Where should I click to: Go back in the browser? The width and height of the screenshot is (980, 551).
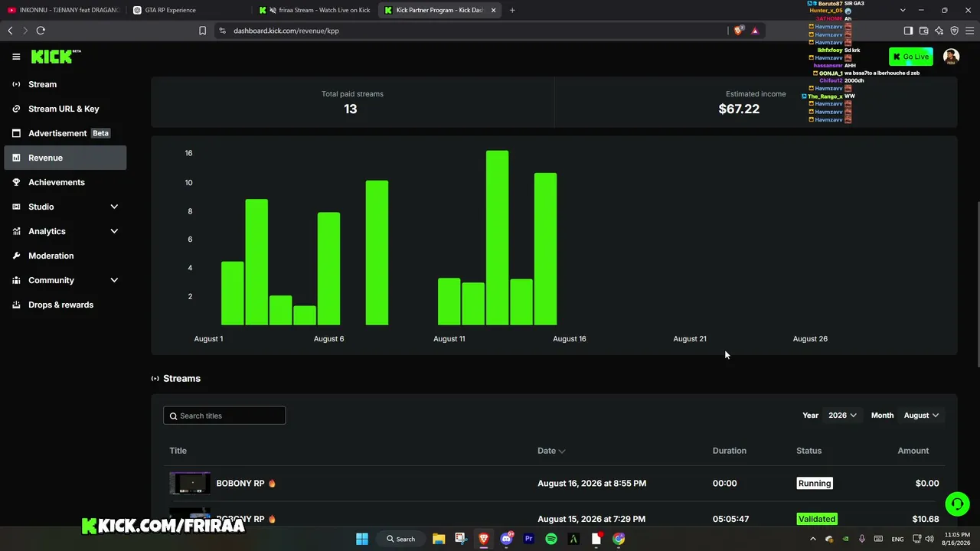click(10, 31)
